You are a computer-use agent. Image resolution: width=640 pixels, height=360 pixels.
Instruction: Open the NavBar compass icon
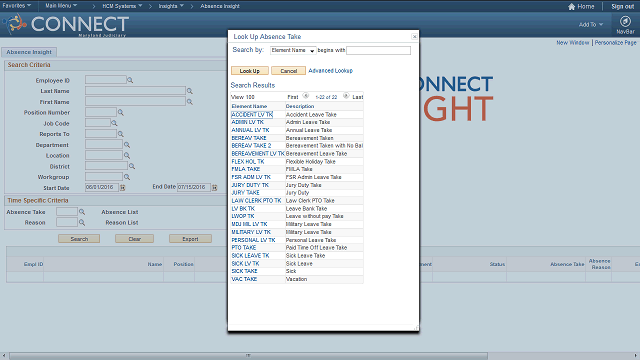point(625,21)
